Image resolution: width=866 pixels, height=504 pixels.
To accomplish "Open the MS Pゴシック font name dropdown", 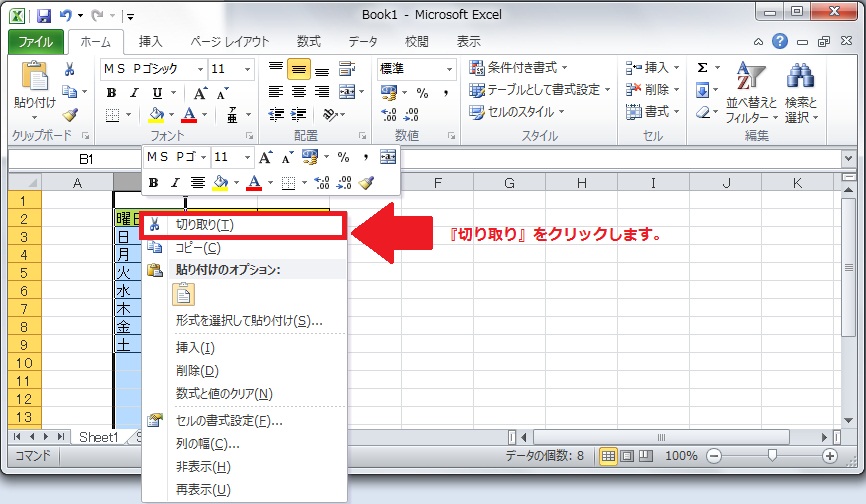I will point(200,69).
